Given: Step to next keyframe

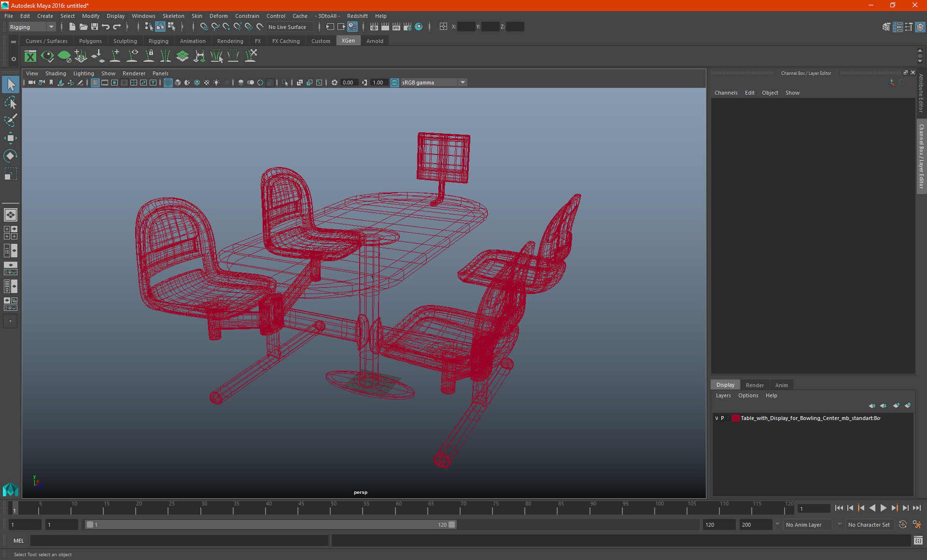Looking at the screenshot, I should pyautogui.click(x=894, y=508).
